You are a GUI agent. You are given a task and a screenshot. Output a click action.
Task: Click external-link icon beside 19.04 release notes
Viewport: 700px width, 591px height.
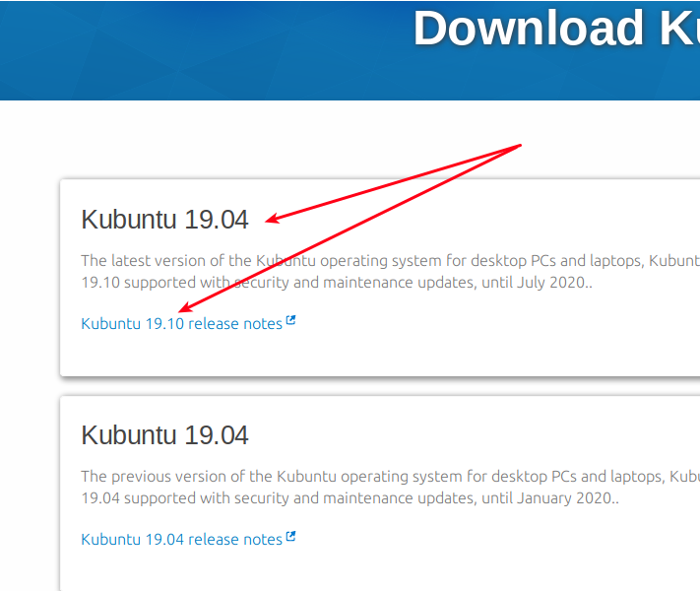coord(290,536)
